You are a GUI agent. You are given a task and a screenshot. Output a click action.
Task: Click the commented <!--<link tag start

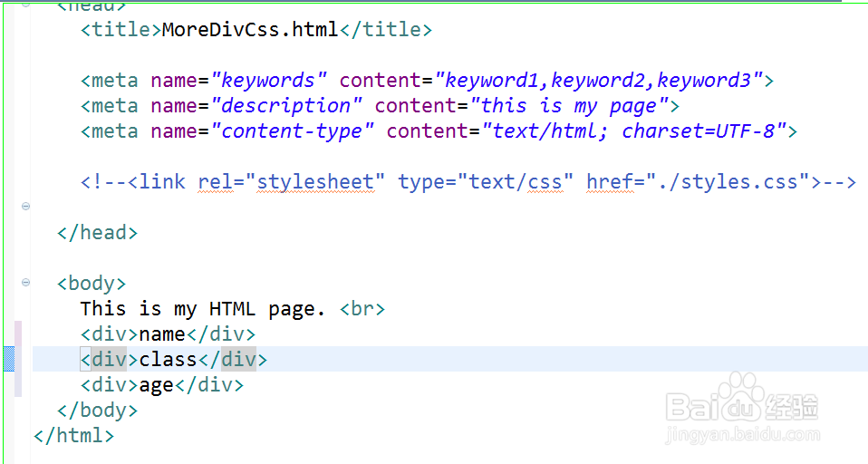[133, 181]
